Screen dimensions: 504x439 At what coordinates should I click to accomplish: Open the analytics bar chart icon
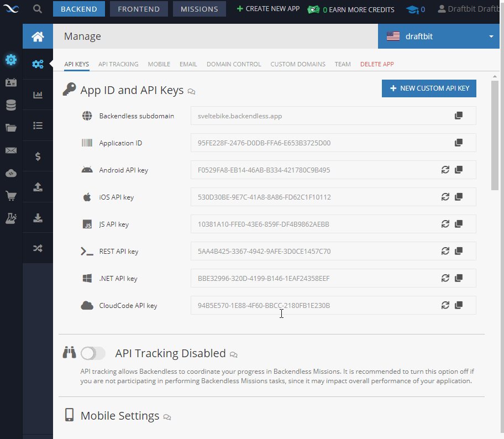click(x=38, y=95)
